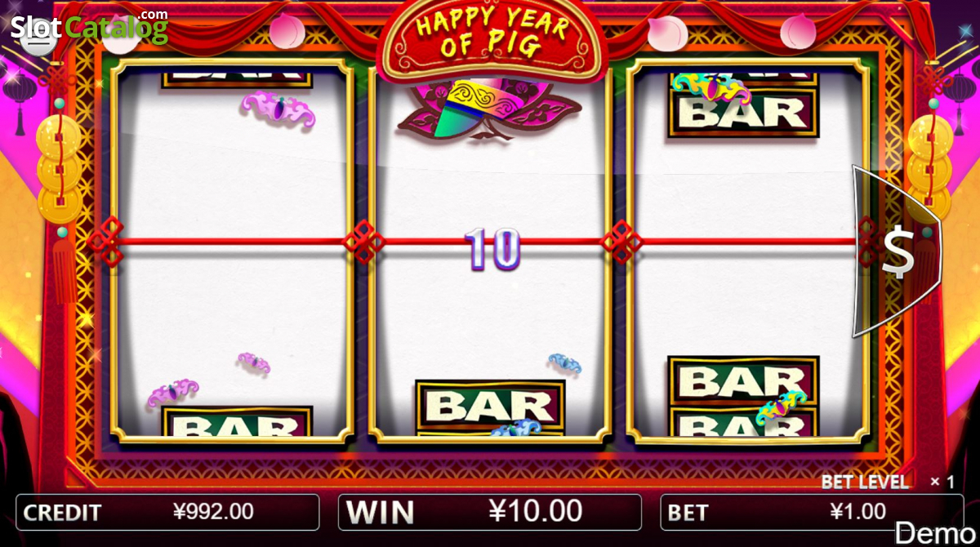Click the BAR symbol at bottom of middle reel

click(x=490, y=405)
